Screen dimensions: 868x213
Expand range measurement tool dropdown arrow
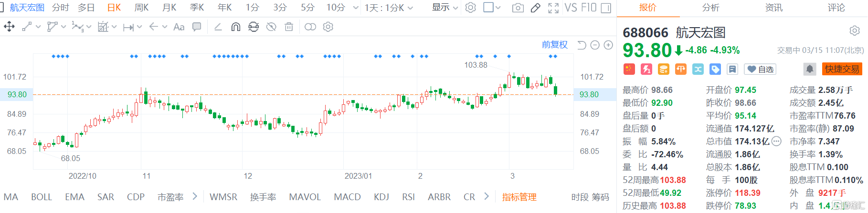[139, 27]
